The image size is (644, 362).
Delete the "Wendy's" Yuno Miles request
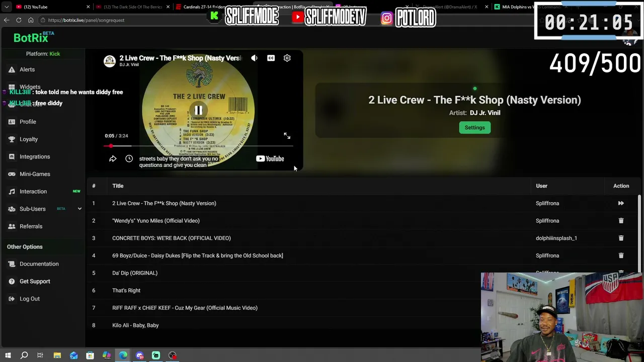click(x=621, y=221)
